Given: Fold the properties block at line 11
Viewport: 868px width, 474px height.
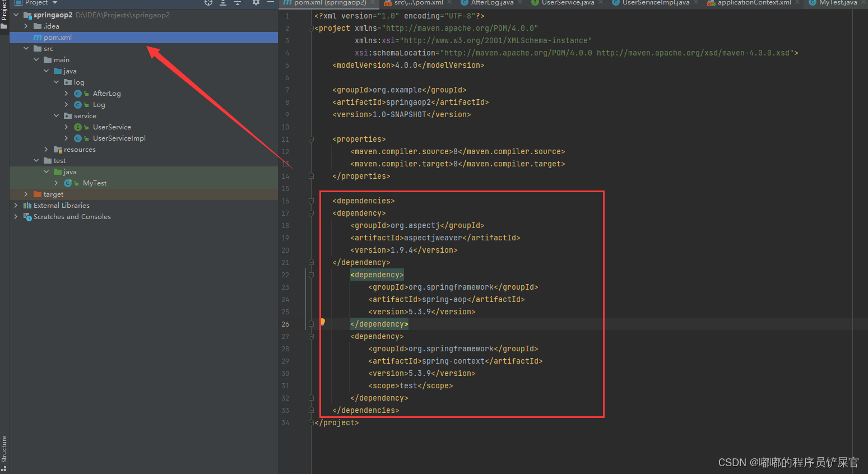Looking at the screenshot, I should 311,139.
